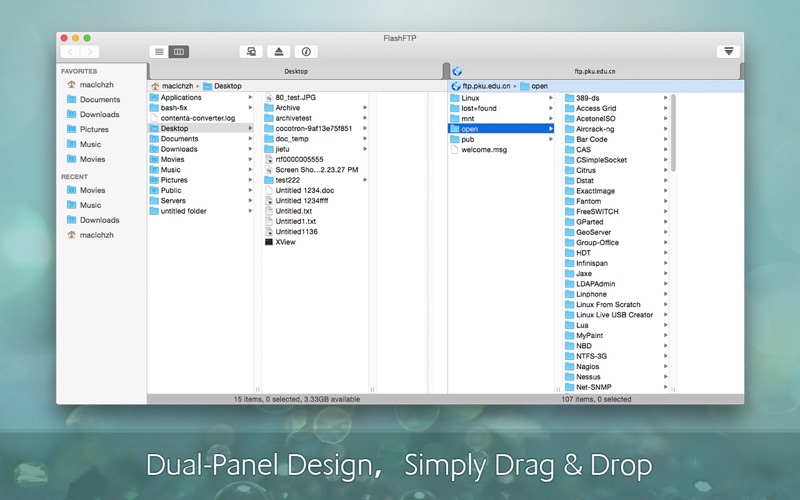Expand the 389-ds folder arrow
This screenshot has width=800, height=500.
tap(665, 97)
